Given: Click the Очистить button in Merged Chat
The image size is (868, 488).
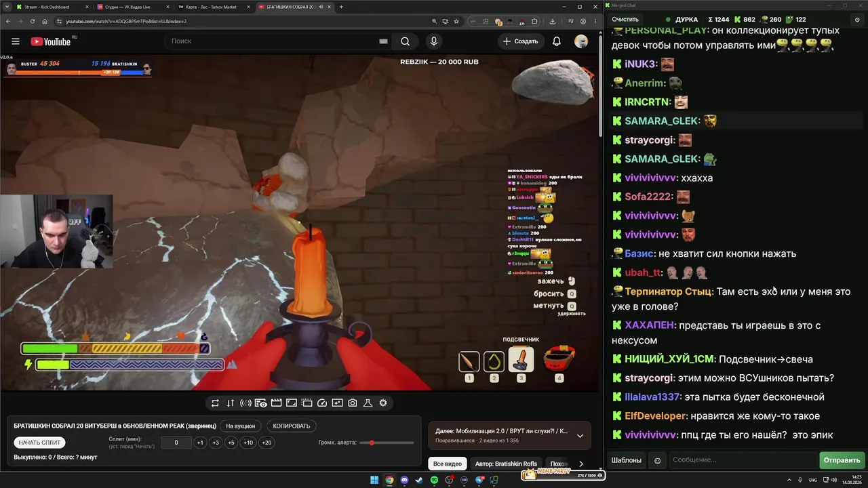Looking at the screenshot, I should pos(625,20).
